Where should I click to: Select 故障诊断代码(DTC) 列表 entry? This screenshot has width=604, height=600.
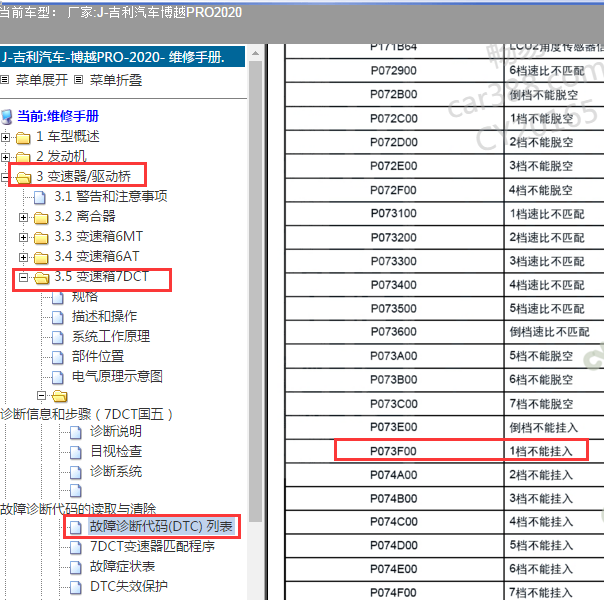tap(161, 526)
